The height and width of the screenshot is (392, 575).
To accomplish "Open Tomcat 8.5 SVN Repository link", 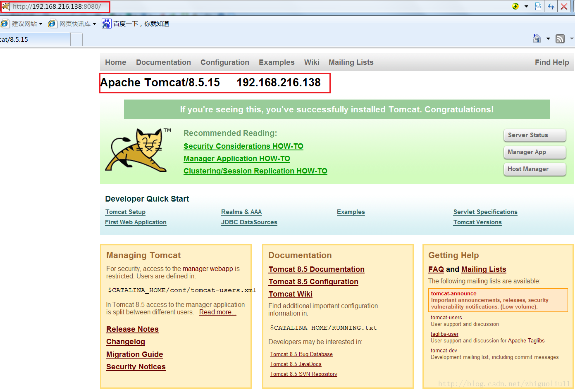I will click(304, 374).
